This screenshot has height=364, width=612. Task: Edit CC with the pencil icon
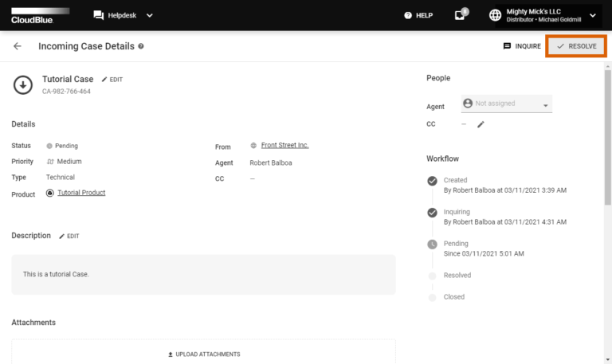481,124
